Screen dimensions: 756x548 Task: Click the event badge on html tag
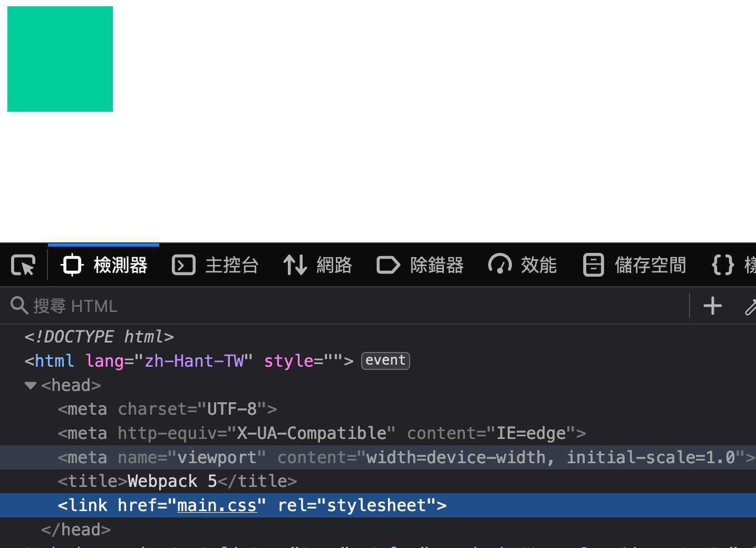click(385, 361)
